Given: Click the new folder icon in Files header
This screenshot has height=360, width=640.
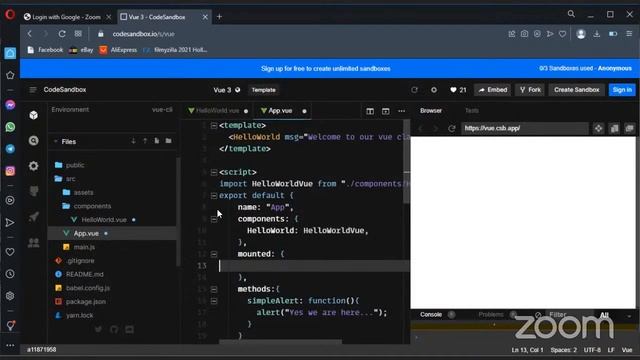Looking at the screenshot, I should click(169, 141).
